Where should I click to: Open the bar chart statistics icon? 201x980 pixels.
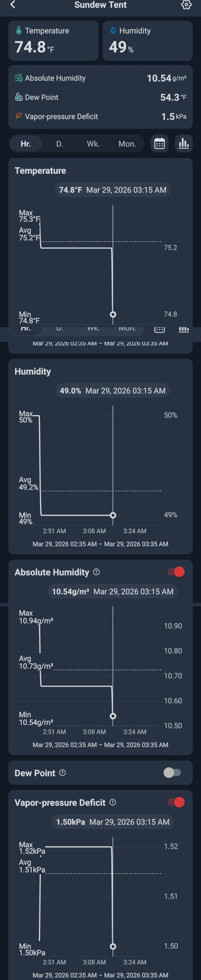coord(184,144)
